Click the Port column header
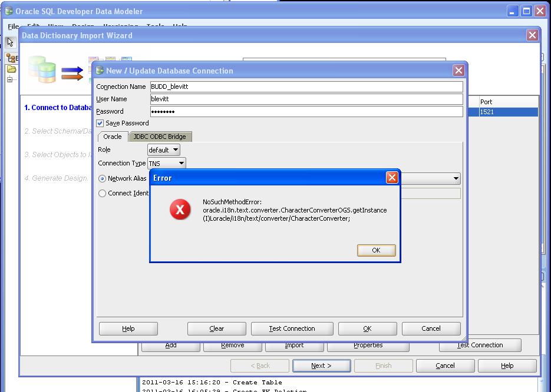The width and height of the screenshot is (551, 392). point(509,102)
